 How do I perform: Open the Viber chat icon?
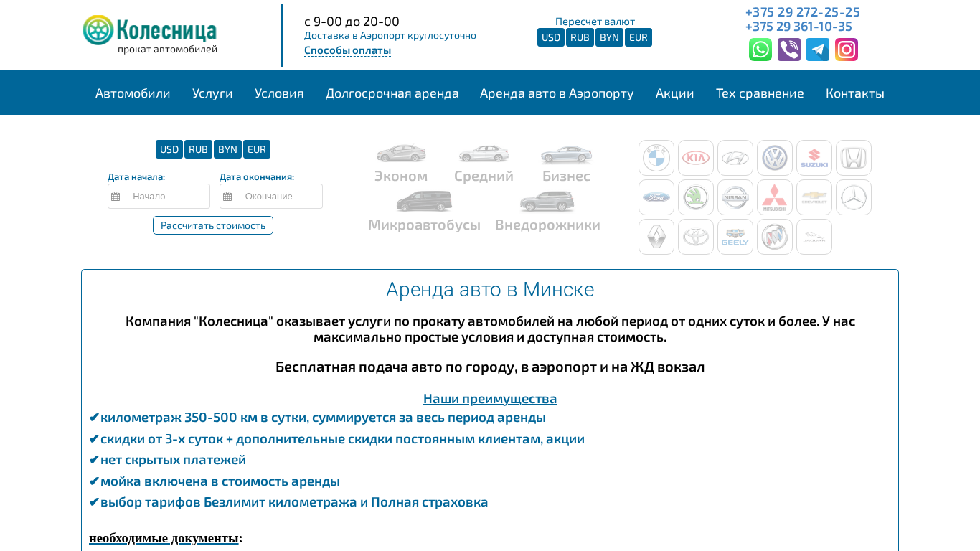click(789, 50)
